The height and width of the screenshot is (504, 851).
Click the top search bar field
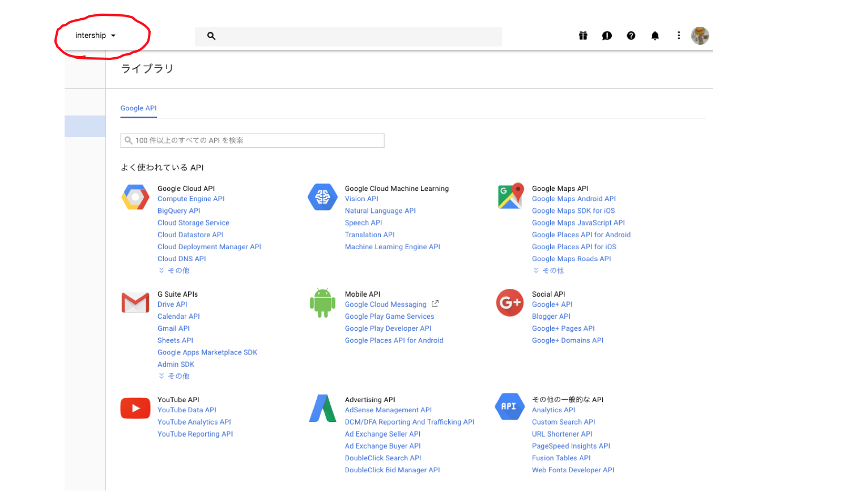348,36
